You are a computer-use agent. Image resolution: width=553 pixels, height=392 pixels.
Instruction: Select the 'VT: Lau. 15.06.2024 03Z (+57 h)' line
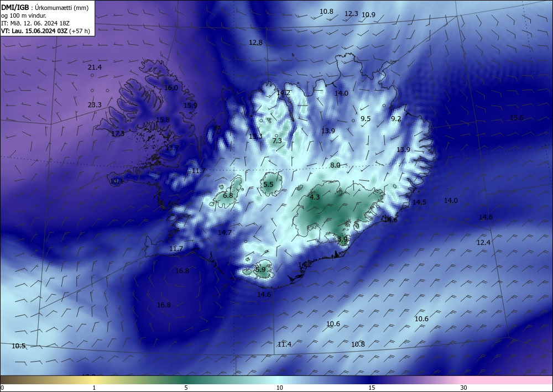(45, 31)
